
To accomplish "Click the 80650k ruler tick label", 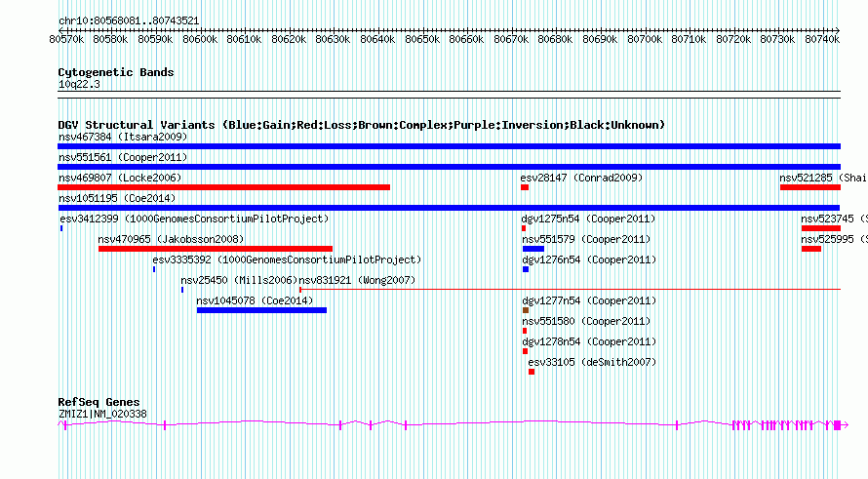I will click(x=422, y=39).
